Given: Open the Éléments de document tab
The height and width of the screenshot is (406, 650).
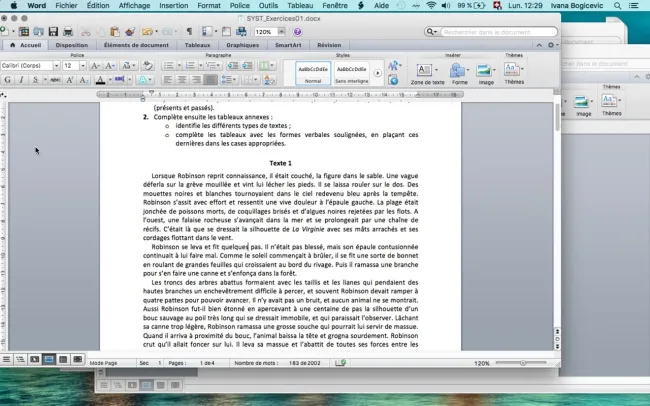Looking at the screenshot, I should 136,45.
